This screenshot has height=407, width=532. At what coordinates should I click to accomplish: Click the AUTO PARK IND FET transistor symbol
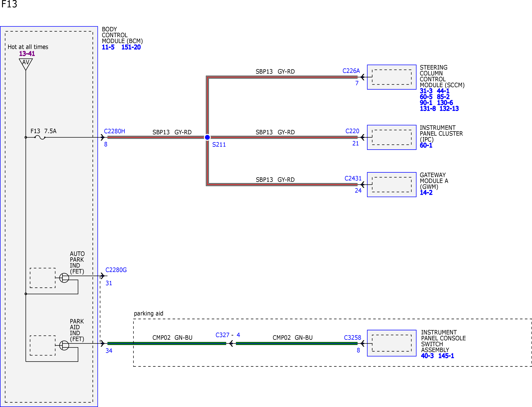coord(64,278)
